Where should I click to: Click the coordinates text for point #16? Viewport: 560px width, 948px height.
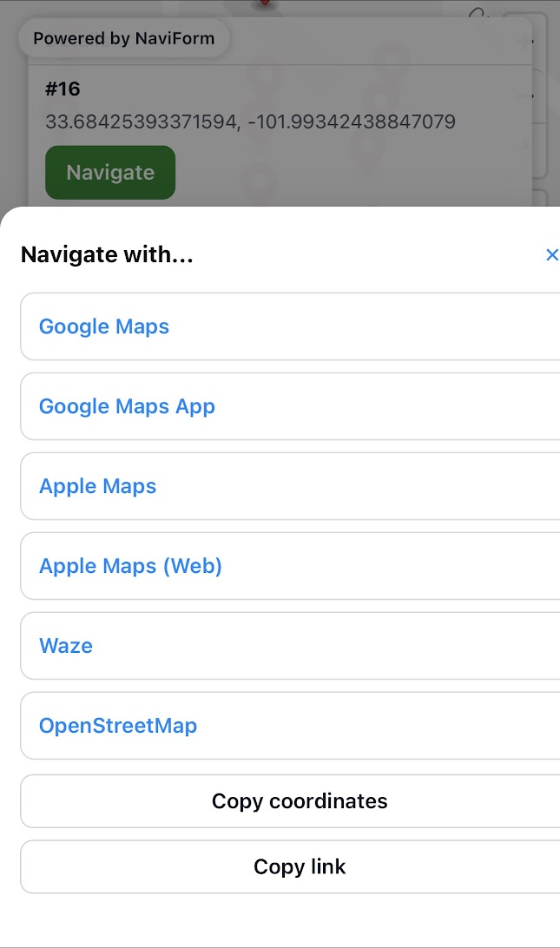[247, 122]
